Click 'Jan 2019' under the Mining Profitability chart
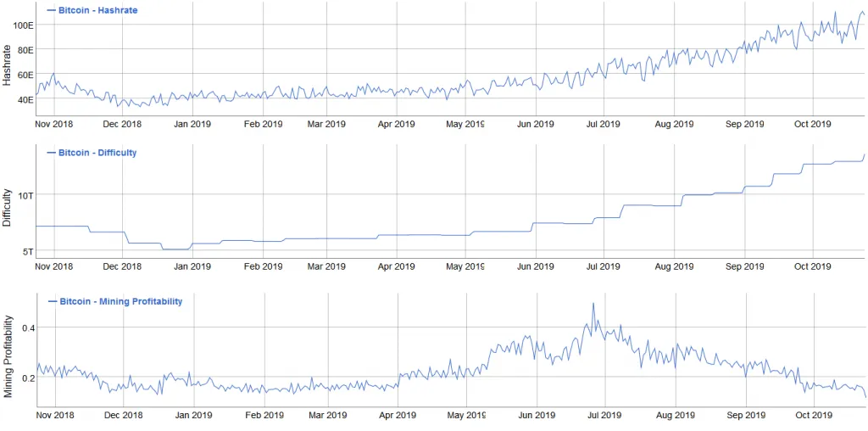868x431 pixels. 193,415
